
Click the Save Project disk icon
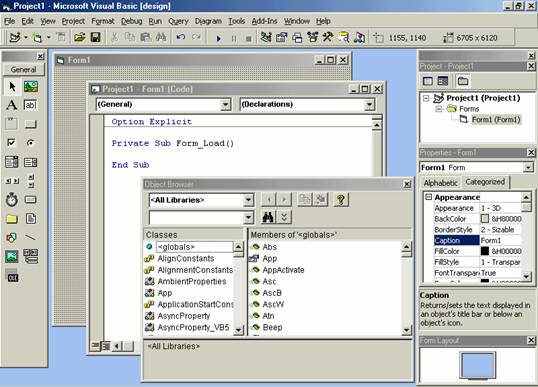pos(95,37)
